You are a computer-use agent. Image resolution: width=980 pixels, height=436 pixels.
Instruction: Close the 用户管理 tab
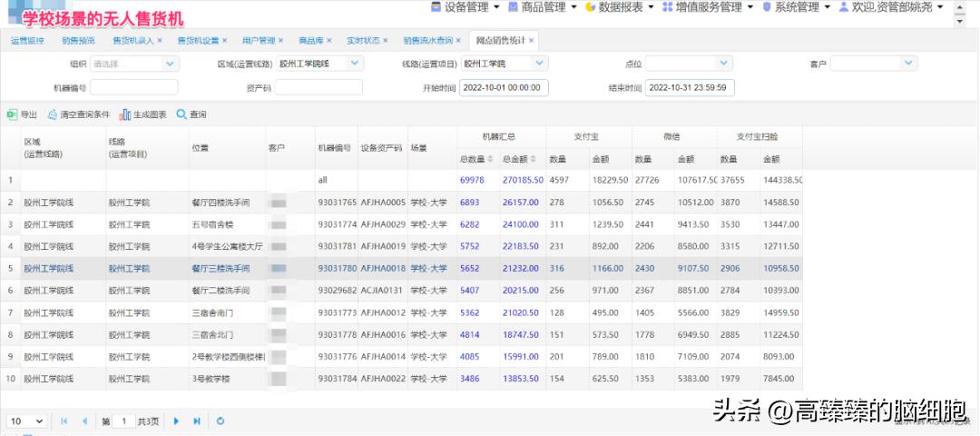tap(280, 41)
